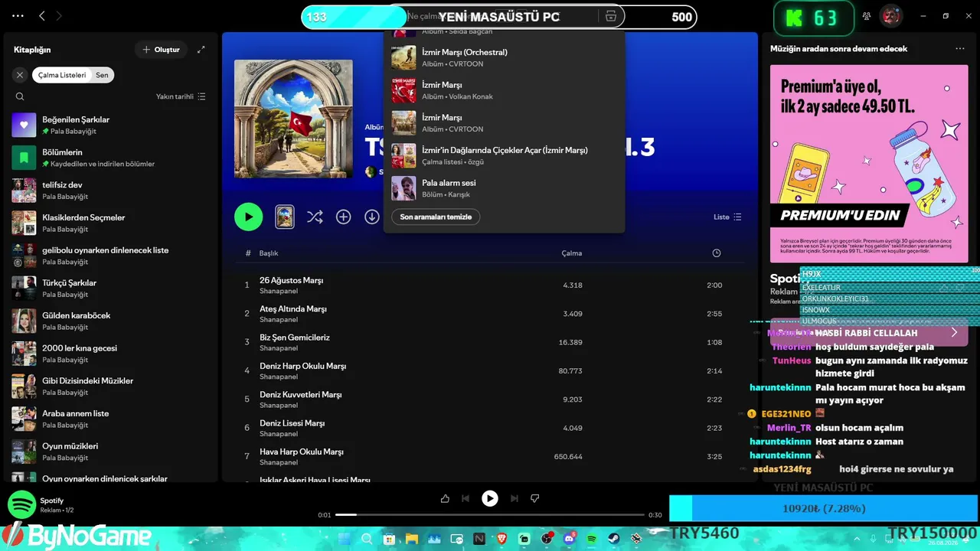Open the Spotify three-dot menu
This screenshot has width=980, height=551.
point(18,15)
